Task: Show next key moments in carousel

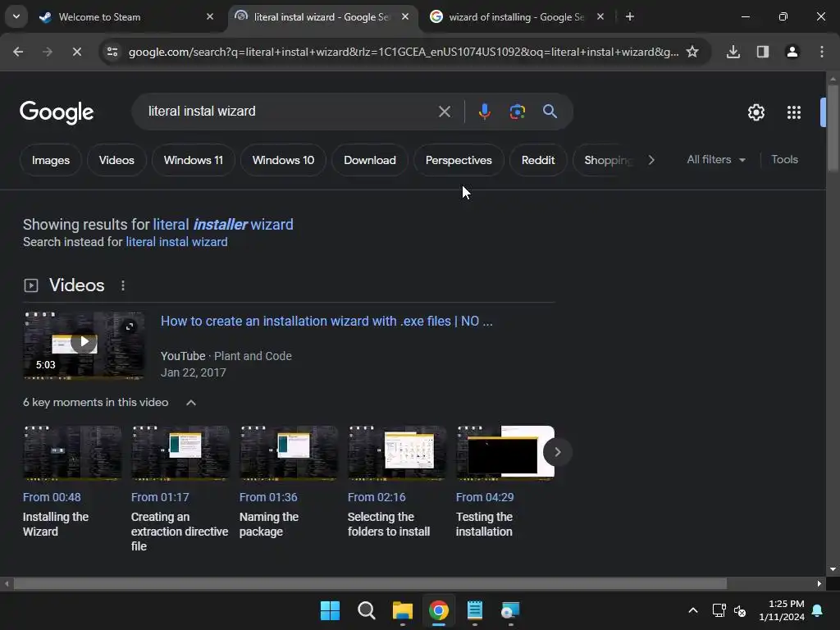Action: click(557, 452)
